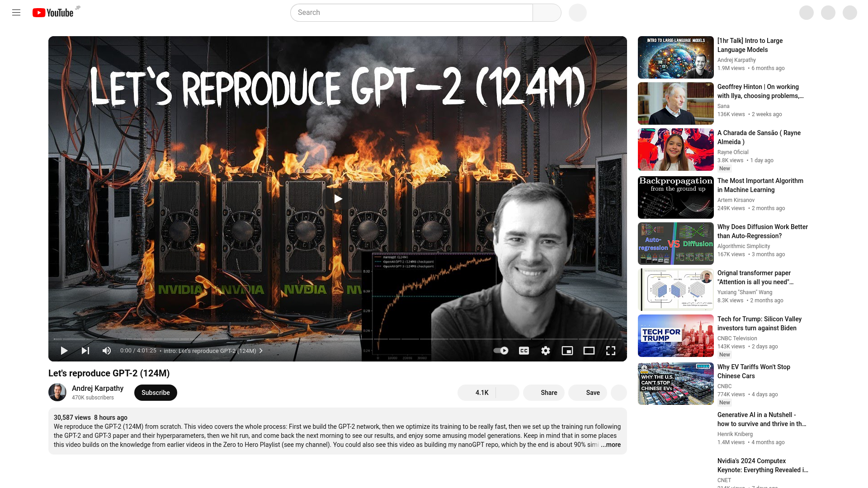Open Auto-regression vs Diffusion thumbnail
This screenshot has height=488, width=868.
[x=676, y=244]
